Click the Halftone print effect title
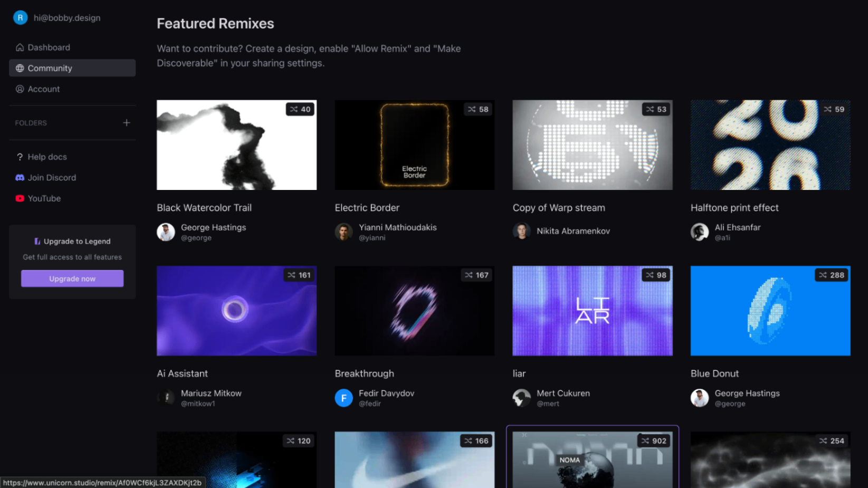This screenshot has height=488, width=868. pos(735,207)
